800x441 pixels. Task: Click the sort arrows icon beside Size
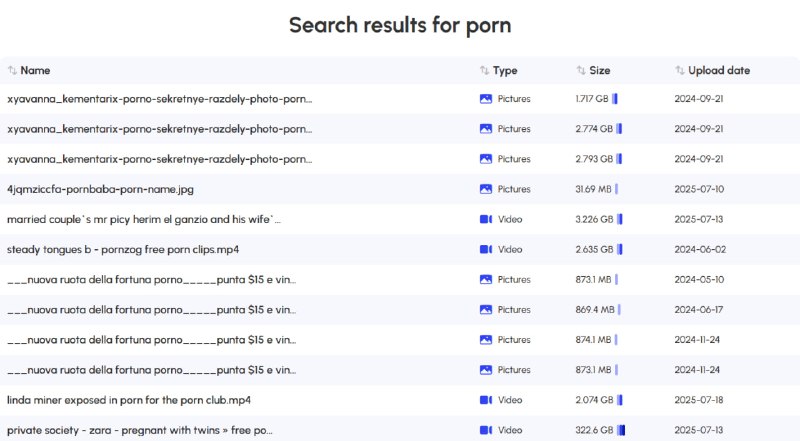(x=581, y=71)
